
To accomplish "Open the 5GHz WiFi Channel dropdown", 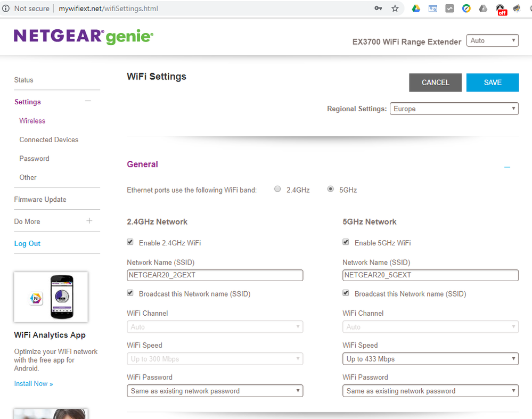I will click(x=431, y=327).
